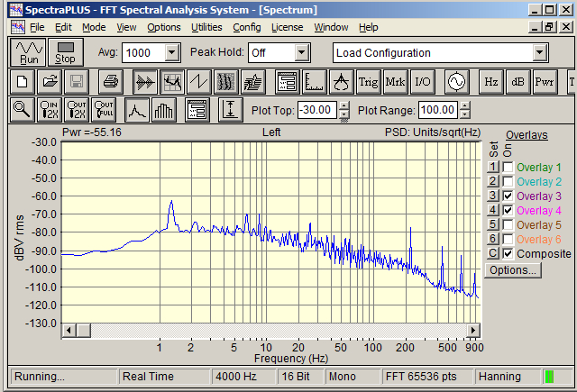Viewport: 577px width, 392px height.
Task: Open the signal generator sine-wave icon
Action: click(457, 82)
